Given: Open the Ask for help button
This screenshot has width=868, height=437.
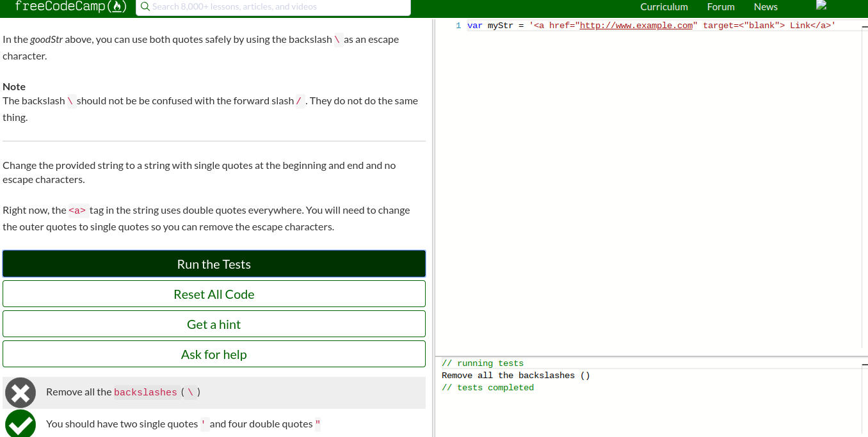Looking at the screenshot, I should tap(214, 354).
